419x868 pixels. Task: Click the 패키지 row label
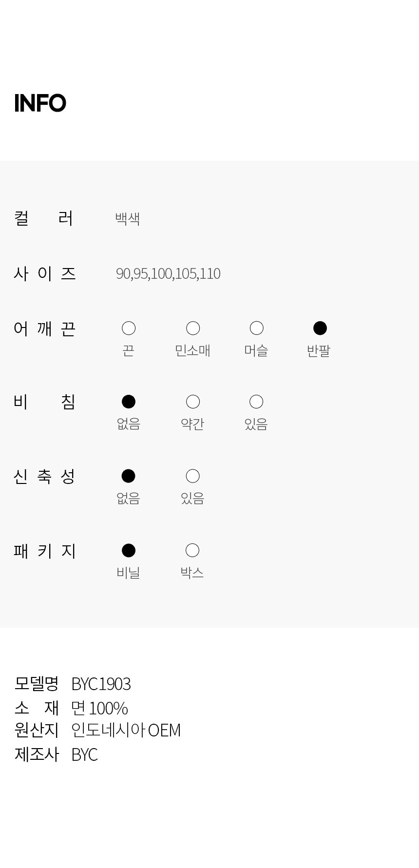click(x=44, y=551)
